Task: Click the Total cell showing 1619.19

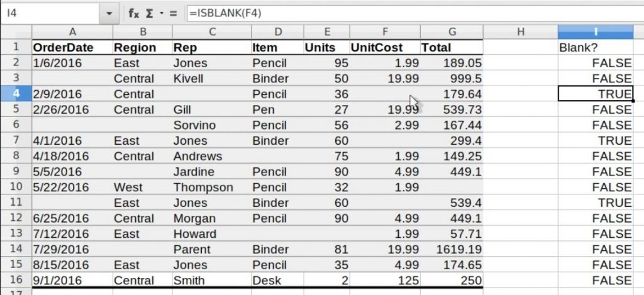Action: 452,249
